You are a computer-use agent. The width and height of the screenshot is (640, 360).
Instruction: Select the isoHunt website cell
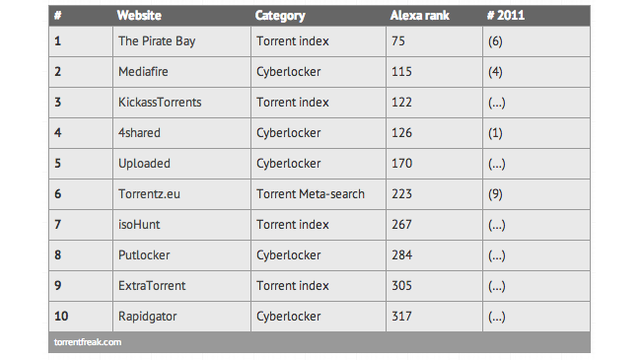coord(182,224)
